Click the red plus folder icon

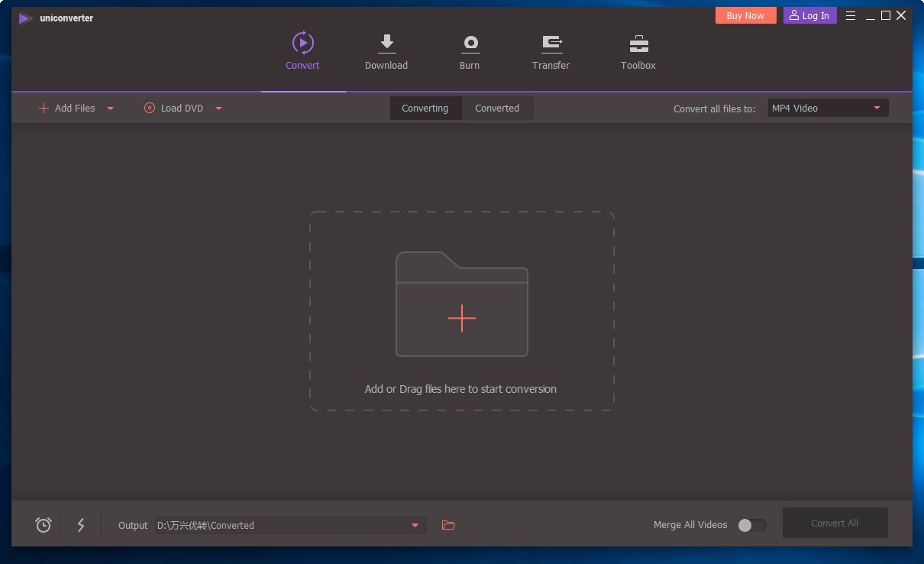(462, 304)
